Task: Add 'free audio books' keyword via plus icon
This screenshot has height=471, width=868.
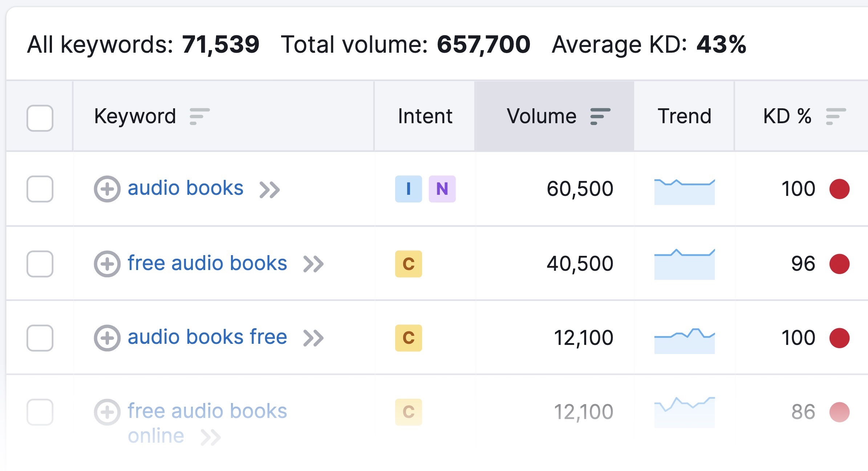Action: 107,264
